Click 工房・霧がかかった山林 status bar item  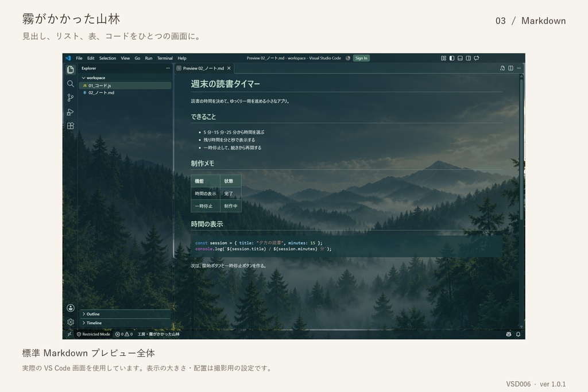(x=158, y=334)
